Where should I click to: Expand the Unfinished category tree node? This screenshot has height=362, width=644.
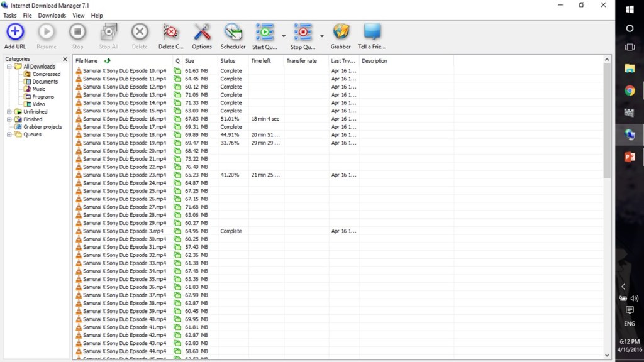tap(9, 112)
